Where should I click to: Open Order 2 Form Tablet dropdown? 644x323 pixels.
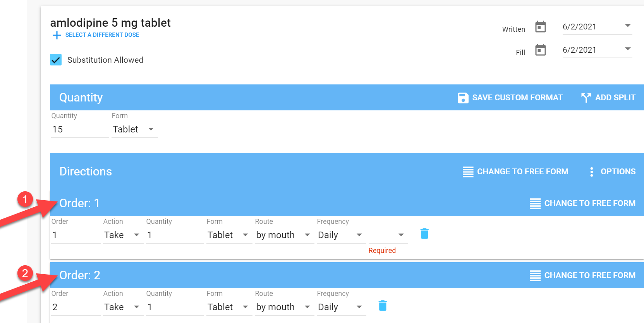(229, 307)
